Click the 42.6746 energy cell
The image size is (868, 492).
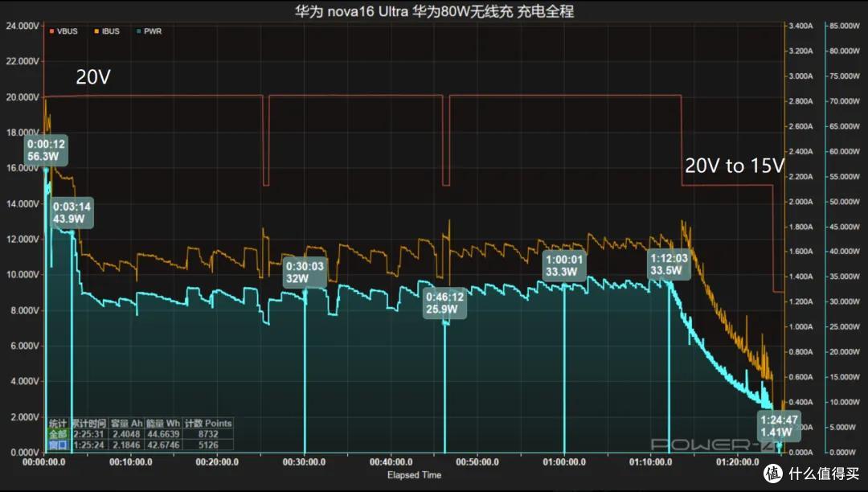163,445
